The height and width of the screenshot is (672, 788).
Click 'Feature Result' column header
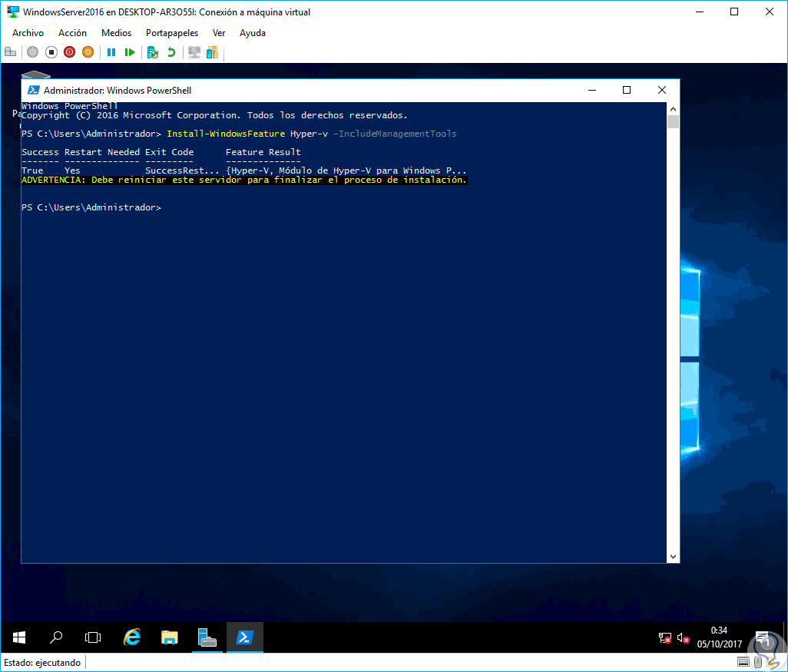coord(263,152)
